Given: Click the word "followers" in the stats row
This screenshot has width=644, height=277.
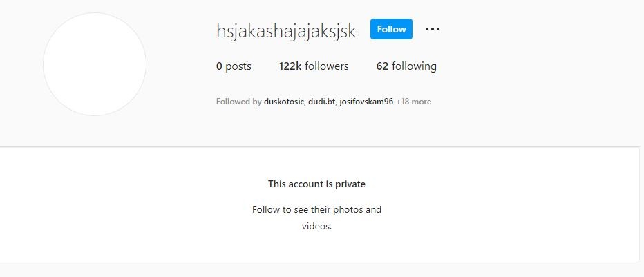Looking at the screenshot, I should (327, 66).
